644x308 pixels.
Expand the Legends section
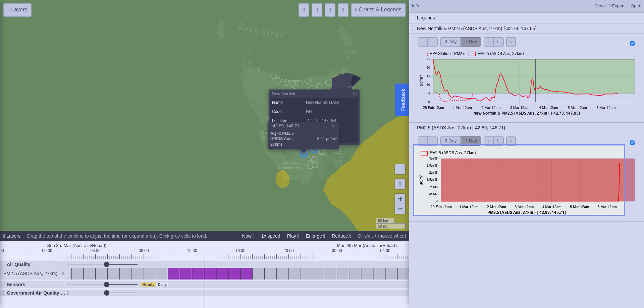[426, 18]
